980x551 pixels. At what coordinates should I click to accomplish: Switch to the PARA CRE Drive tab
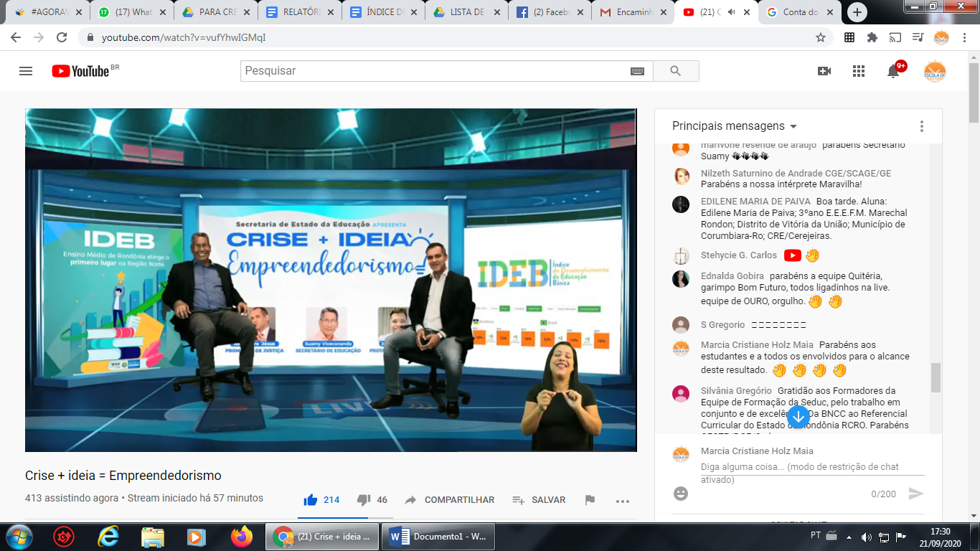[215, 12]
